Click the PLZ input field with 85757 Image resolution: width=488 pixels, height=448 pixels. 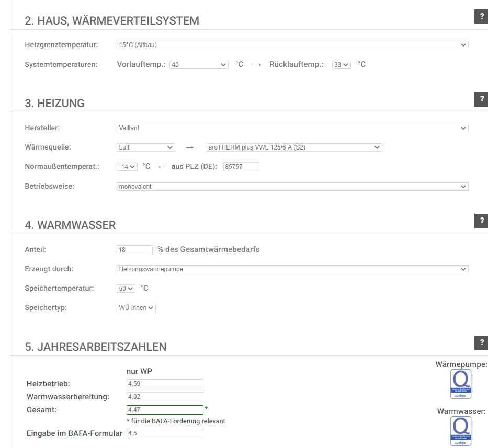point(241,167)
